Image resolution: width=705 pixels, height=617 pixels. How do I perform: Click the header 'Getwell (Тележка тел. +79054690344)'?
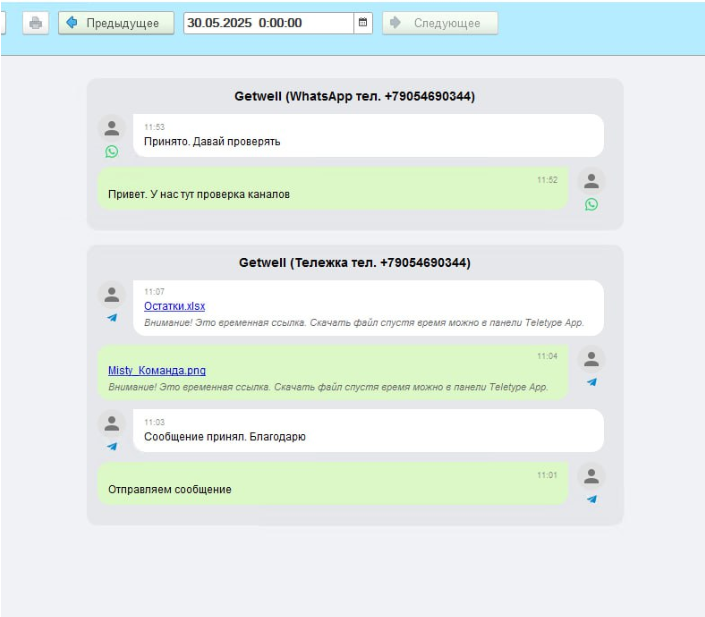point(355,263)
